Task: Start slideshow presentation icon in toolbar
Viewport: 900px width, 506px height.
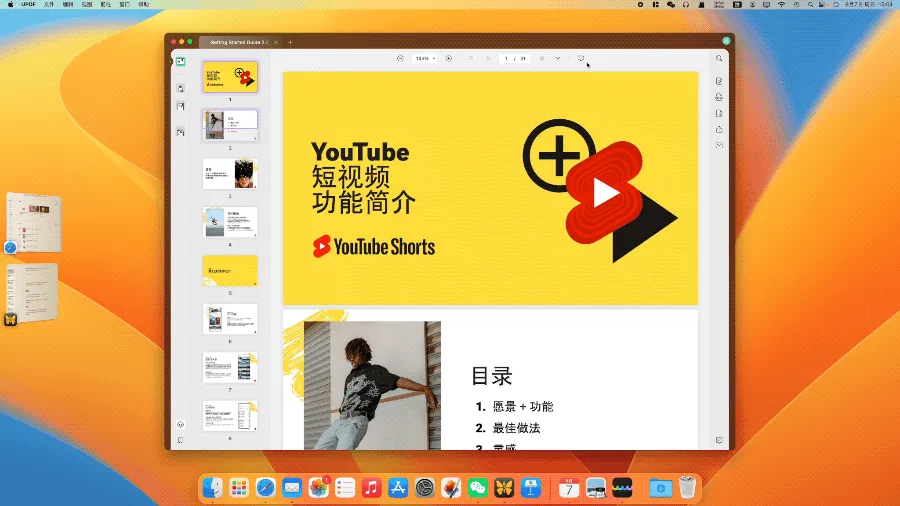Action: pos(581,59)
